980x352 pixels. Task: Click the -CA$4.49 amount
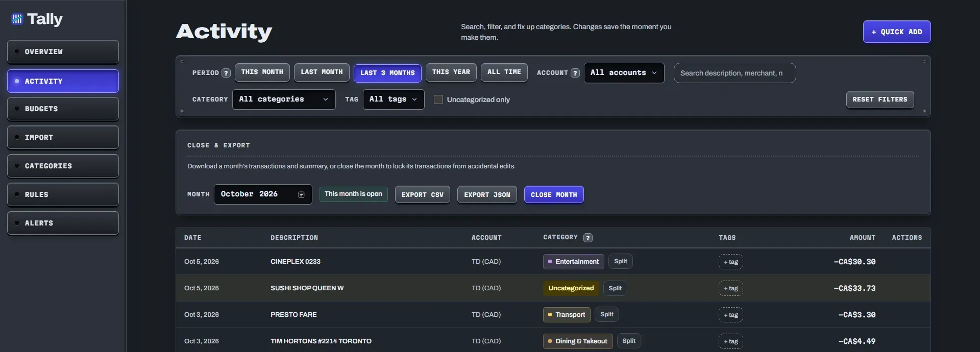(x=857, y=341)
